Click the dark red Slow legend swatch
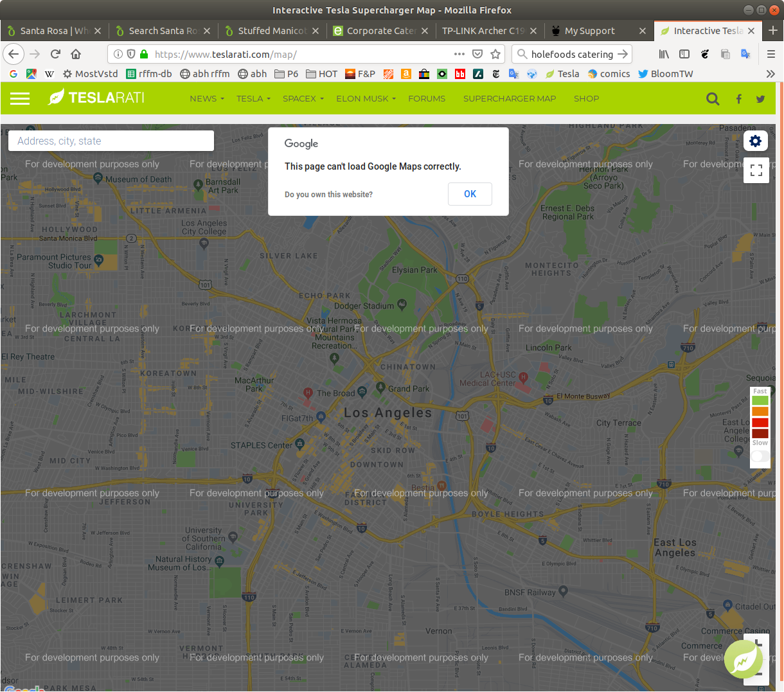Image resolution: width=784 pixels, height=692 pixels. point(760,433)
